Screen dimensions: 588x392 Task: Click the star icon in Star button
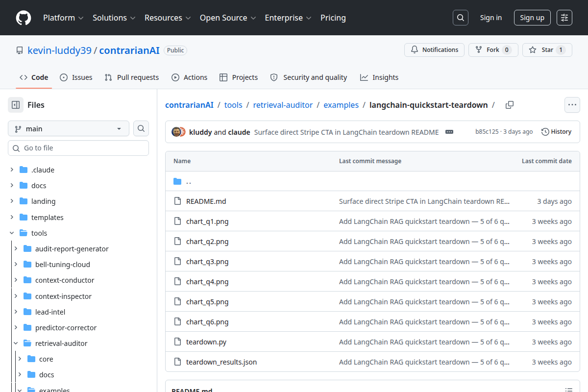tap(533, 50)
